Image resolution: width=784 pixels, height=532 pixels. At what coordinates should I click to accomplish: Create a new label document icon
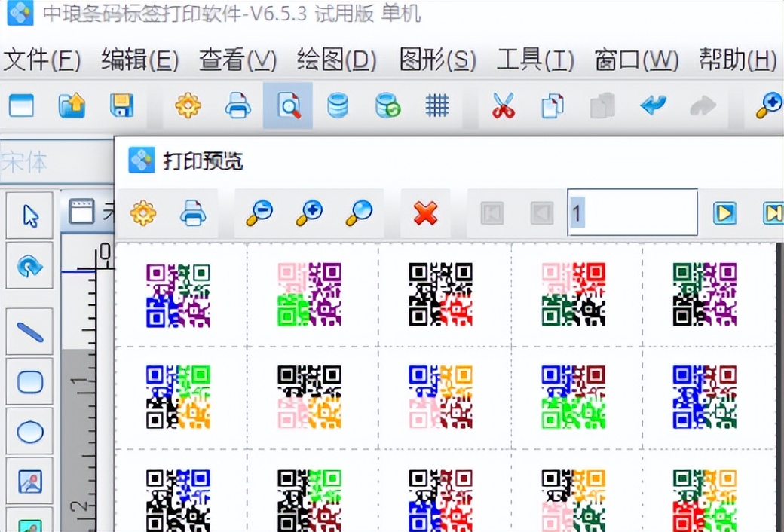(22, 105)
